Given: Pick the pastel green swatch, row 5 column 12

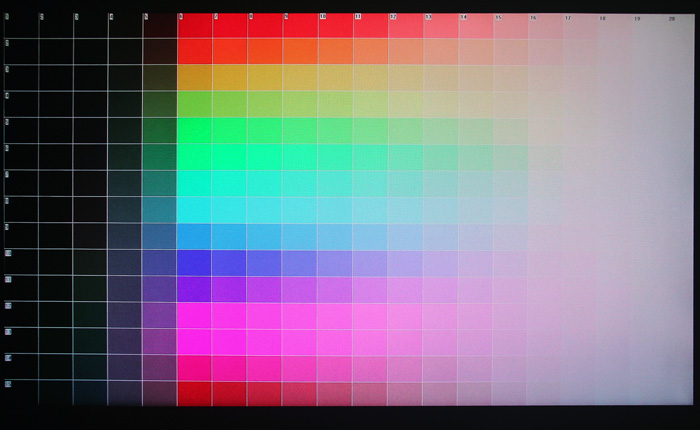Looking at the screenshot, I should point(405,130).
